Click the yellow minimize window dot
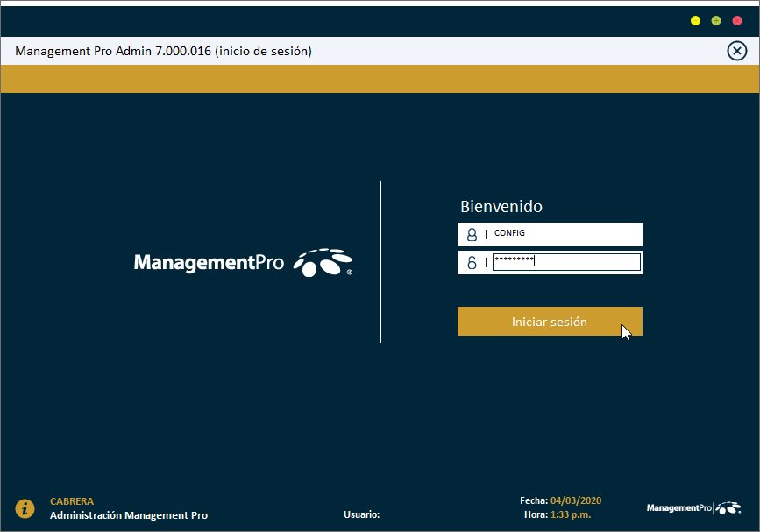 tap(695, 20)
